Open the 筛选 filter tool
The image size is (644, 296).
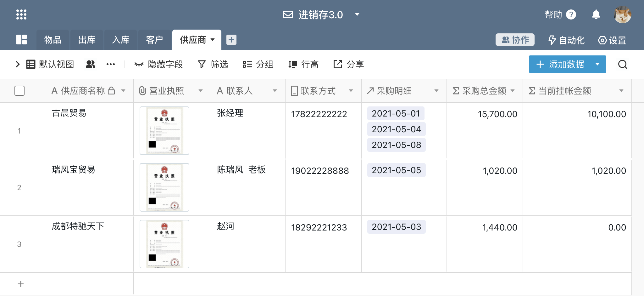(213, 65)
